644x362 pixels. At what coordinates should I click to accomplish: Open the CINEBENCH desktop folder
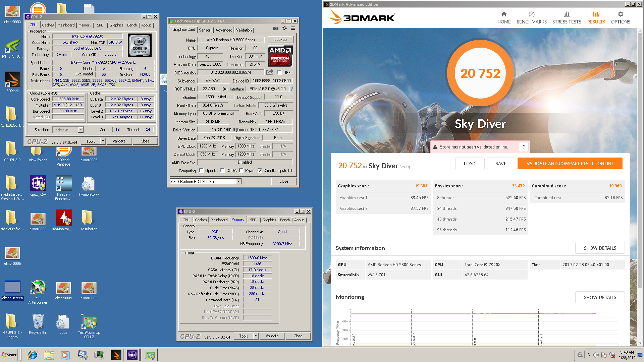tap(12, 117)
